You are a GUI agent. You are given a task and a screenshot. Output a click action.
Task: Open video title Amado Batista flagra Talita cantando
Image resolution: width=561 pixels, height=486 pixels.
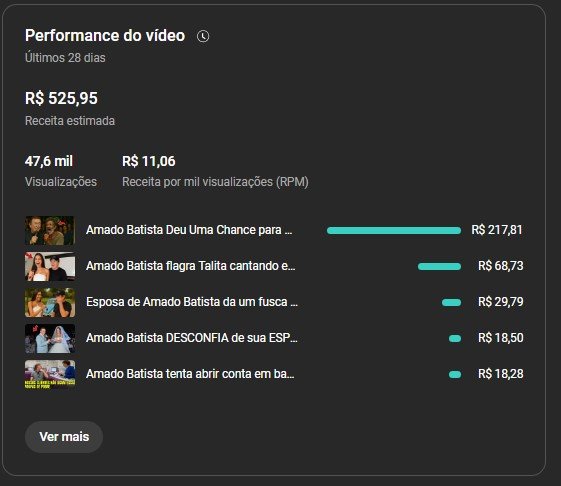(190, 266)
